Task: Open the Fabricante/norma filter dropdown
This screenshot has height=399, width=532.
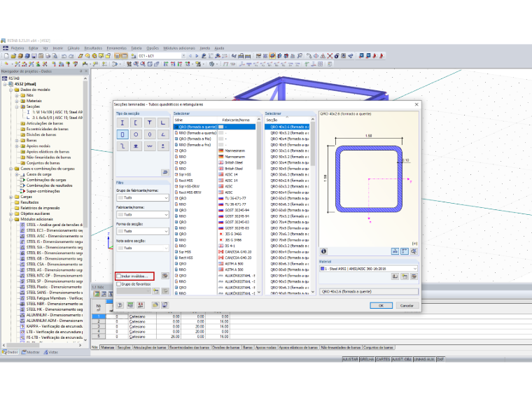Action: pos(143,215)
